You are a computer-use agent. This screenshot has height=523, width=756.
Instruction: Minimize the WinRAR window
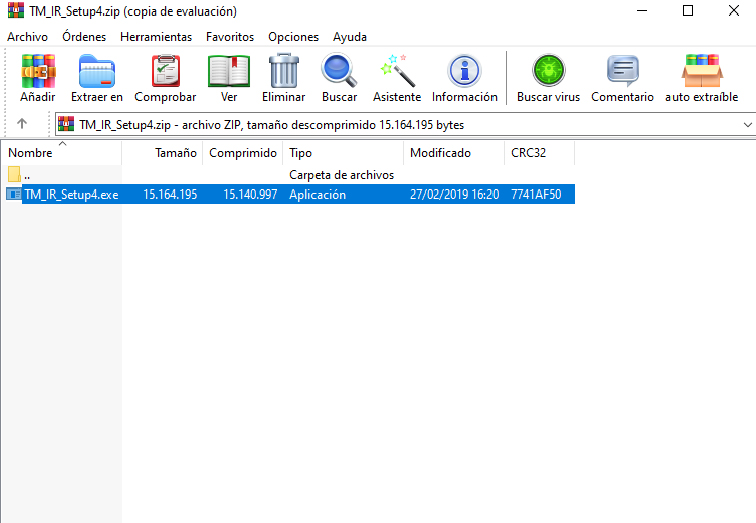(642, 11)
